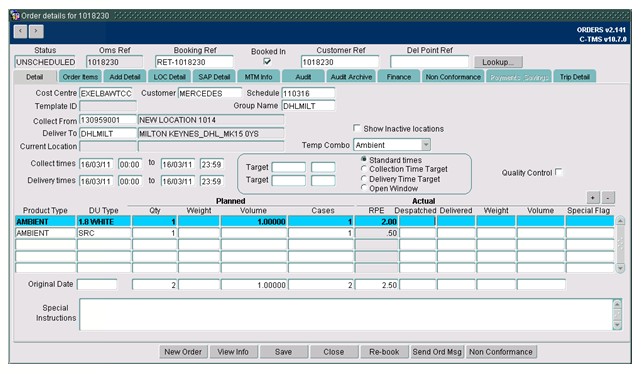The height and width of the screenshot is (372, 637).
Task: Click the RPE value 2.00
Action: pos(377,222)
